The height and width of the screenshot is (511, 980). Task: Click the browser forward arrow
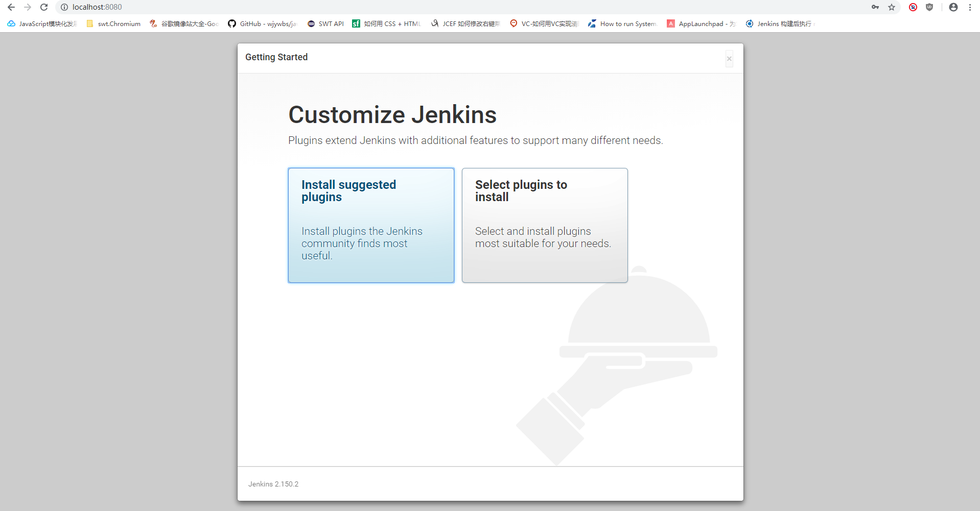click(x=28, y=7)
